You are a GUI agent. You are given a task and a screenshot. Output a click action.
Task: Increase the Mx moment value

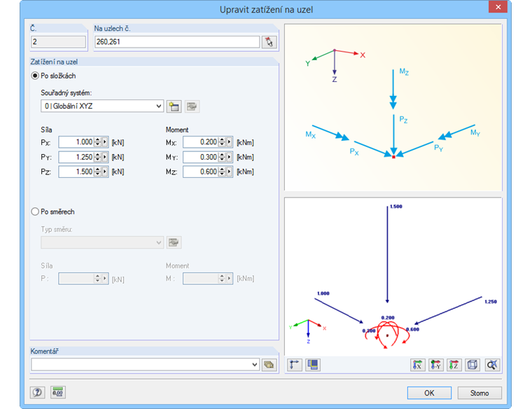pyautogui.click(x=222, y=140)
